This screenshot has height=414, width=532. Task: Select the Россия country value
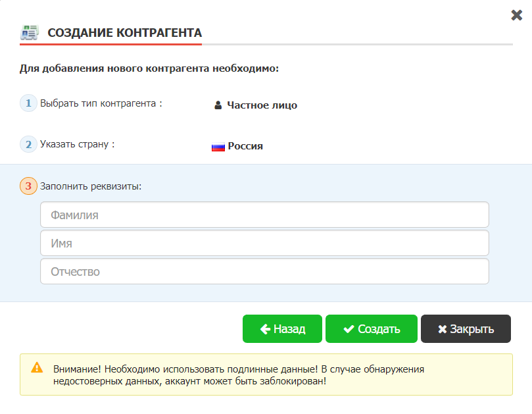[245, 146]
